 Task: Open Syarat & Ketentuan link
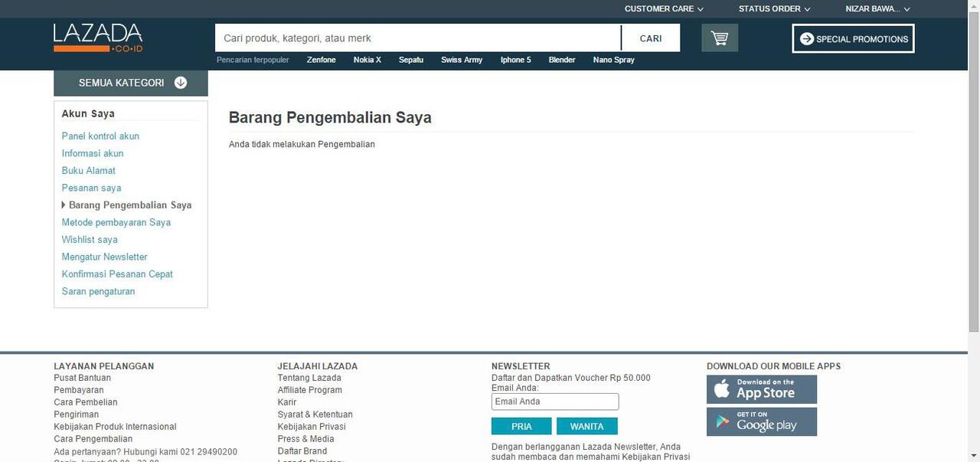point(315,414)
